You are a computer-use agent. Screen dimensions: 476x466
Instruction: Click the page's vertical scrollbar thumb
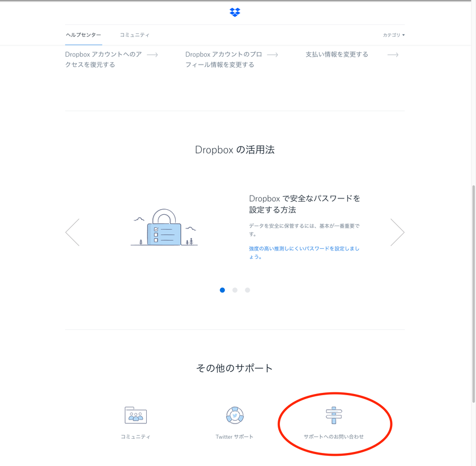(474, 294)
